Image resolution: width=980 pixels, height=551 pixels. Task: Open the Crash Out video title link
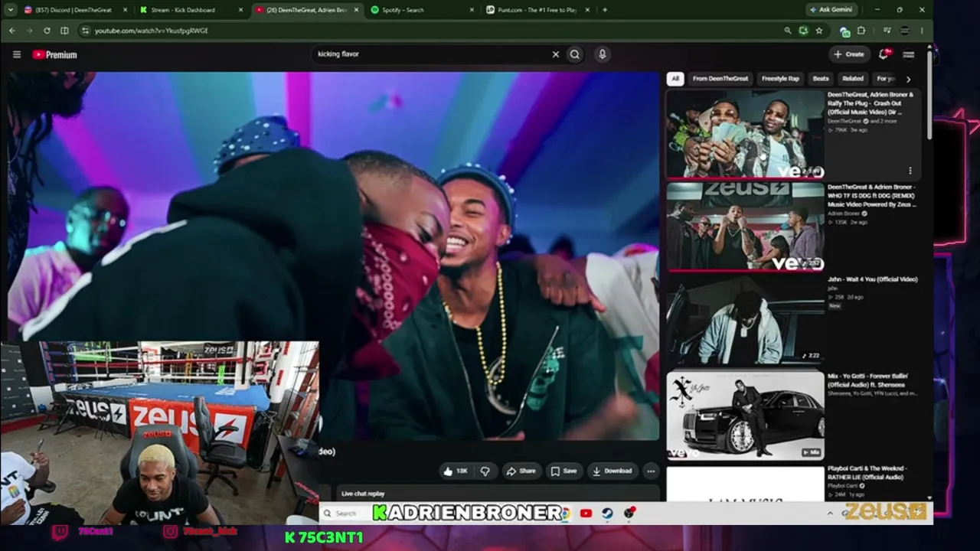coord(871,103)
